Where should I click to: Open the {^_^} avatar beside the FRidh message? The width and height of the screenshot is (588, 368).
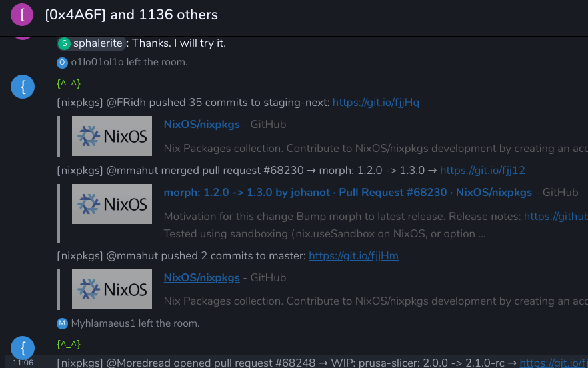(23, 87)
